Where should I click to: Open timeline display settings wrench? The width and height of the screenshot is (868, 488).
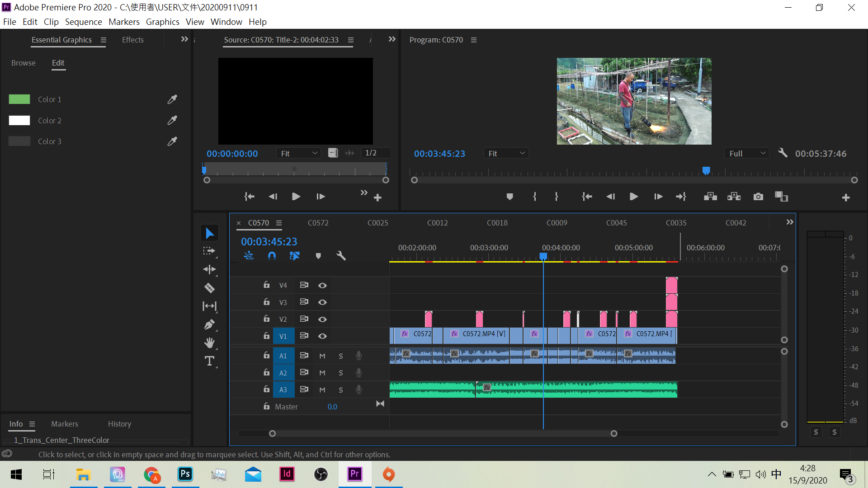coord(341,256)
